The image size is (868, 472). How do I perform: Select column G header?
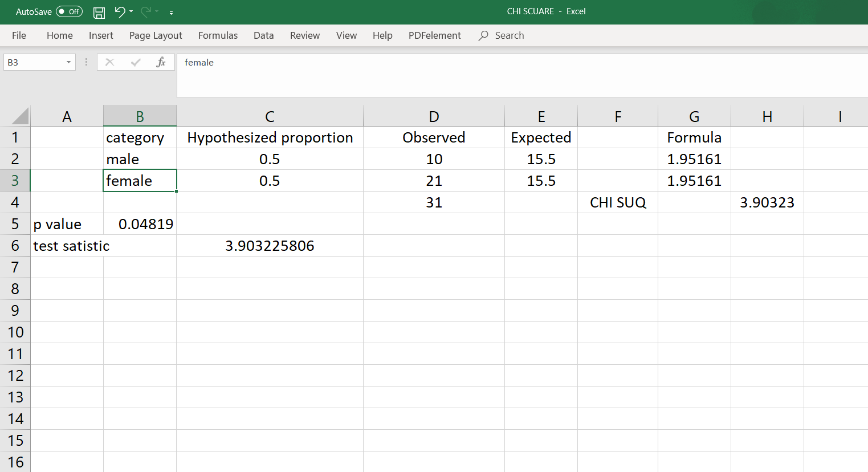point(694,116)
